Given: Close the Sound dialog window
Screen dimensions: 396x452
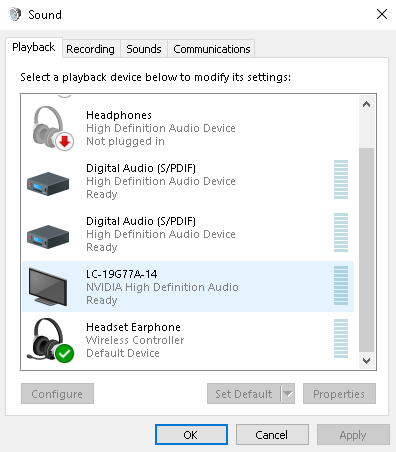Looking at the screenshot, I should coord(382,14).
